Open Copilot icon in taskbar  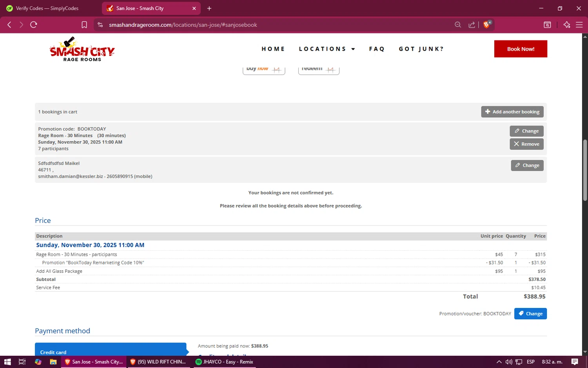[38, 362]
